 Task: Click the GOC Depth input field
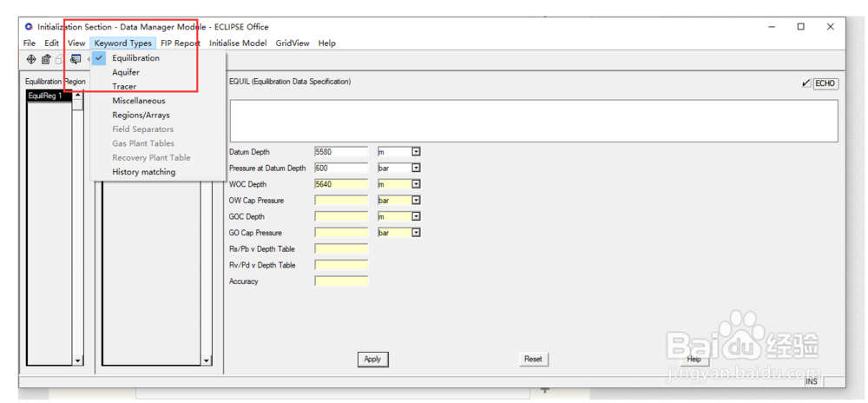[341, 216]
